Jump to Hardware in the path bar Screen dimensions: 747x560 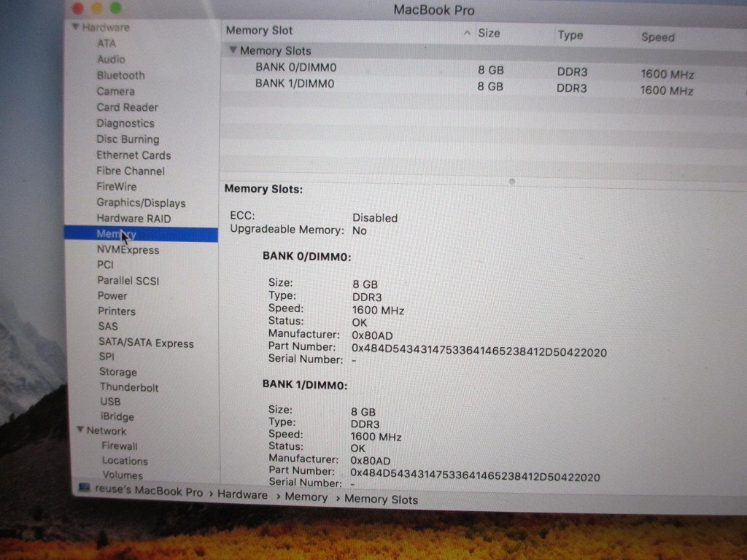click(x=242, y=495)
